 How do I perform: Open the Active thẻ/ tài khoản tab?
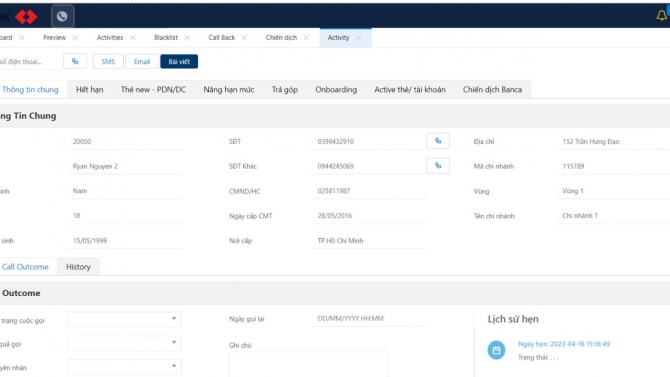pos(410,89)
